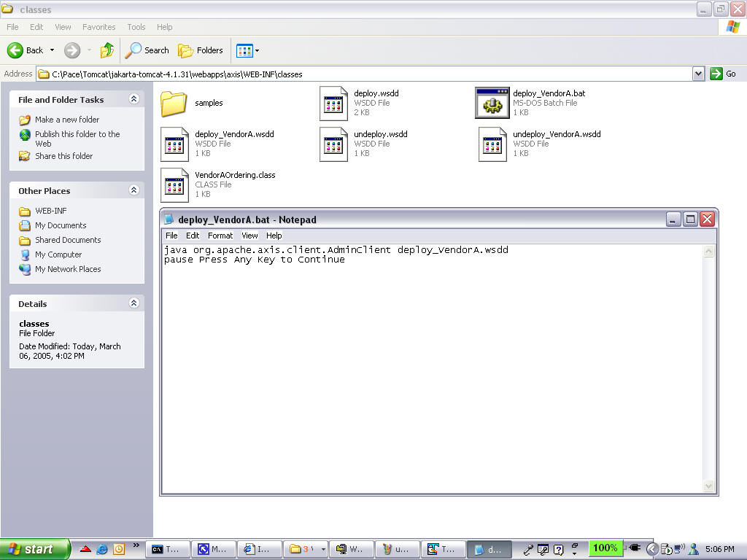
Task: Expand the Address bar dropdown list
Action: coord(698,74)
